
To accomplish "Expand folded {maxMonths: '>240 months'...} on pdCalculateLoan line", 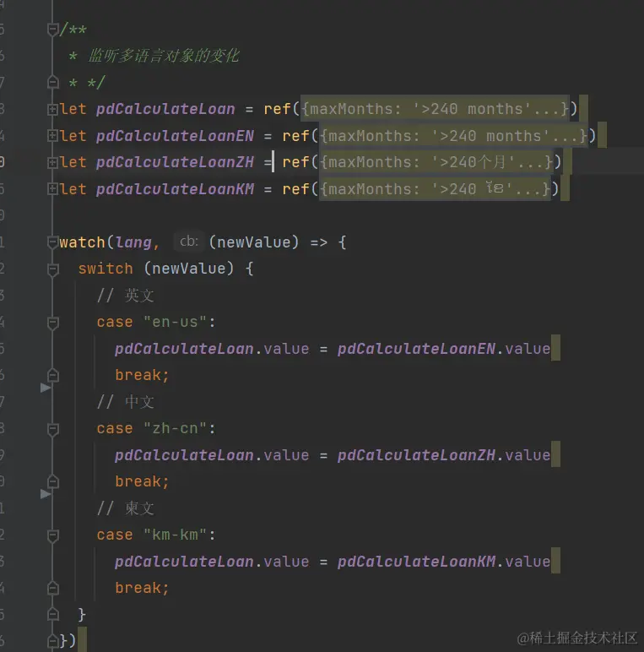I will click(x=435, y=109).
